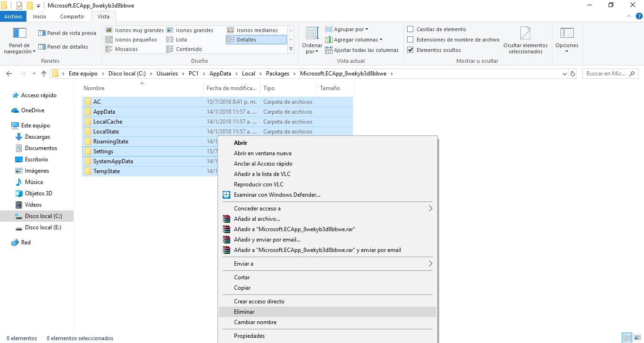This screenshot has width=644, height=343.
Task: Select Examinar con Windows Defender
Action: tap(328, 195)
